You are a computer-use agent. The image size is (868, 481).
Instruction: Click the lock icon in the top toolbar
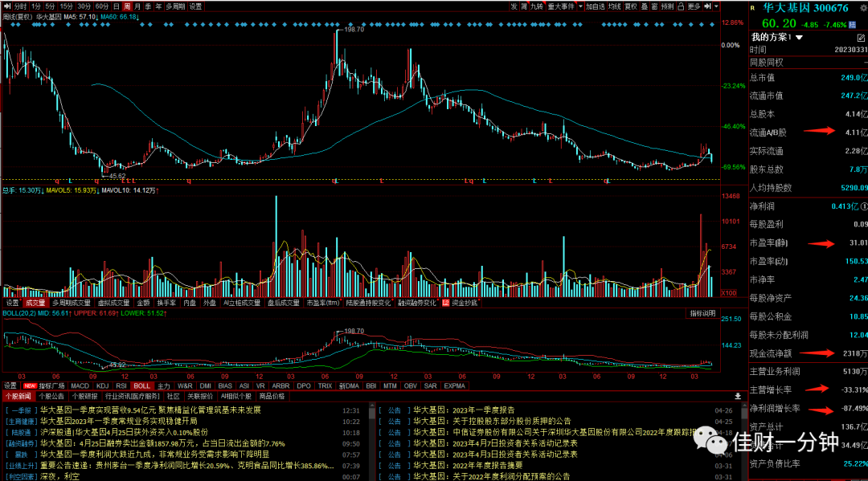[x=681, y=6]
